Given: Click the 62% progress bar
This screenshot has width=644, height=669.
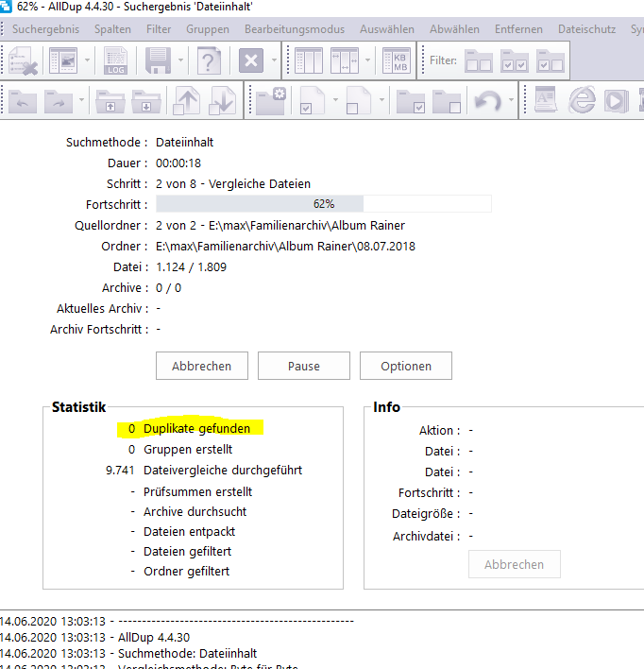Looking at the screenshot, I should (x=323, y=204).
